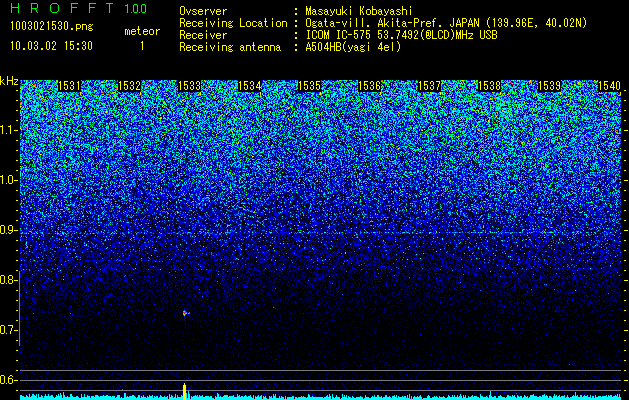Select observer name Masayuki Kobayashi
Viewport: 629px width, 400px height.
[x=359, y=12]
